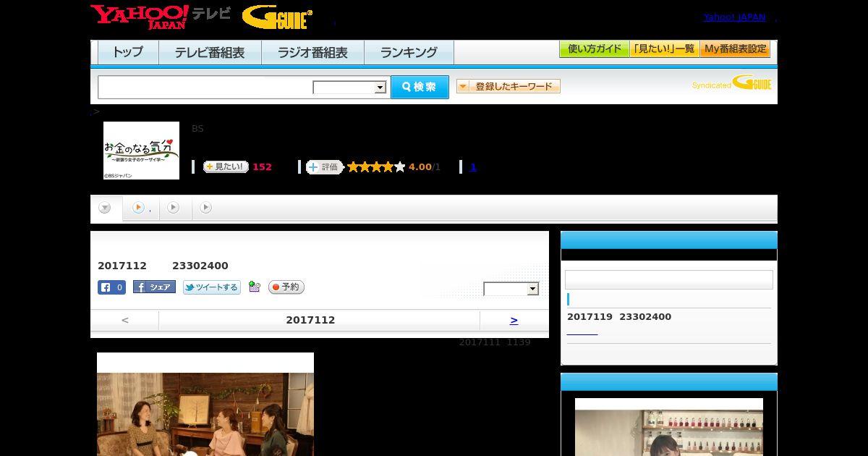The width and height of the screenshot is (868, 456).
Task: Open the ランキング tab
Action: (x=409, y=53)
